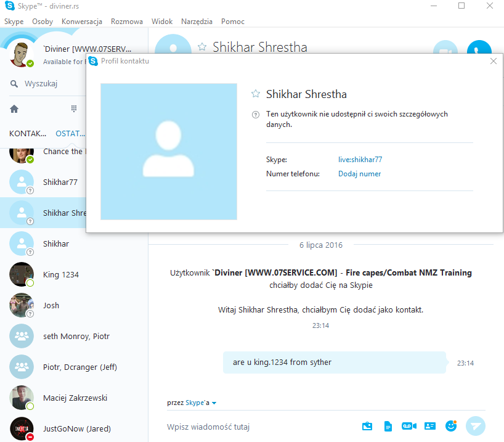Open Chance the conversation in the list

click(x=43, y=157)
